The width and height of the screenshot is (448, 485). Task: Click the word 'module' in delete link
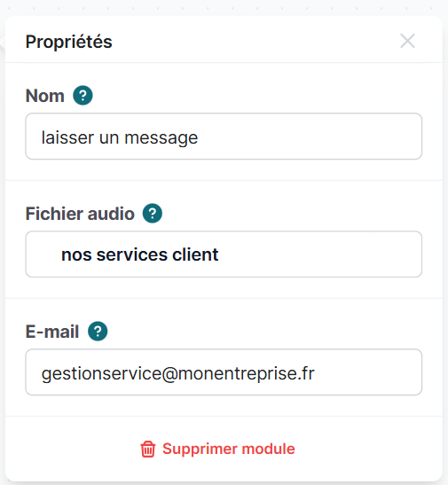point(268,449)
